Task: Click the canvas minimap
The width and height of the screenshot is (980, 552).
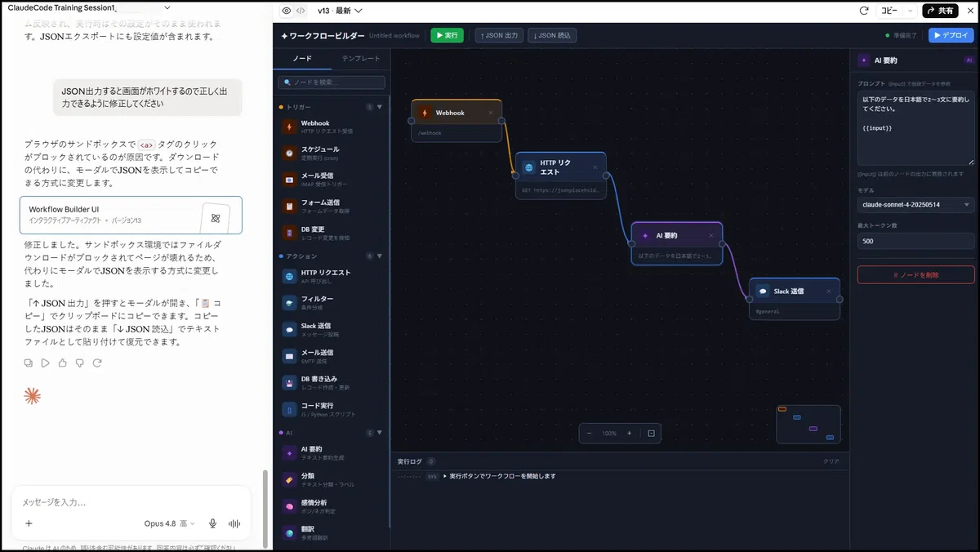Action: [808, 424]
